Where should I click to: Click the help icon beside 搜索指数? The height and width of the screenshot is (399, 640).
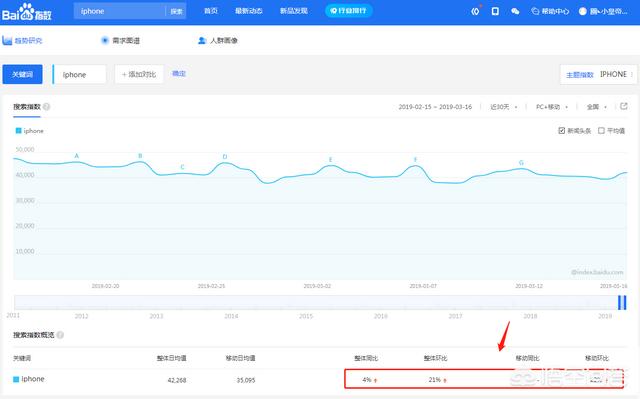point(47,107)
